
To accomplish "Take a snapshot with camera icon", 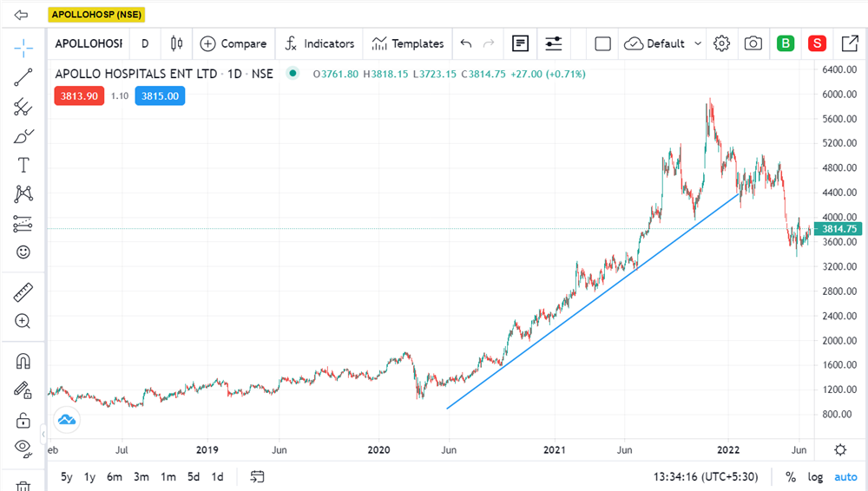I will 753,43.
